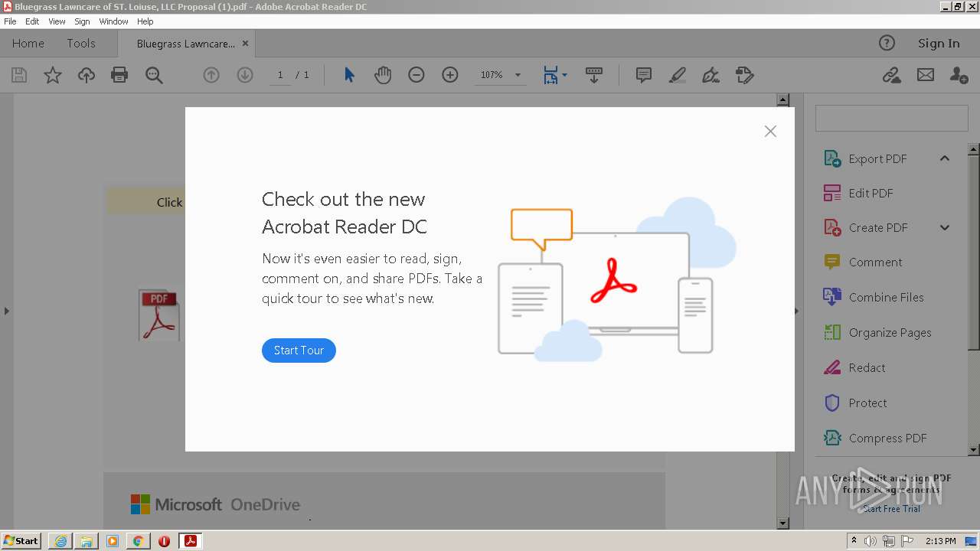Open the Help menu
980x551 pixels.
point(145,21)
